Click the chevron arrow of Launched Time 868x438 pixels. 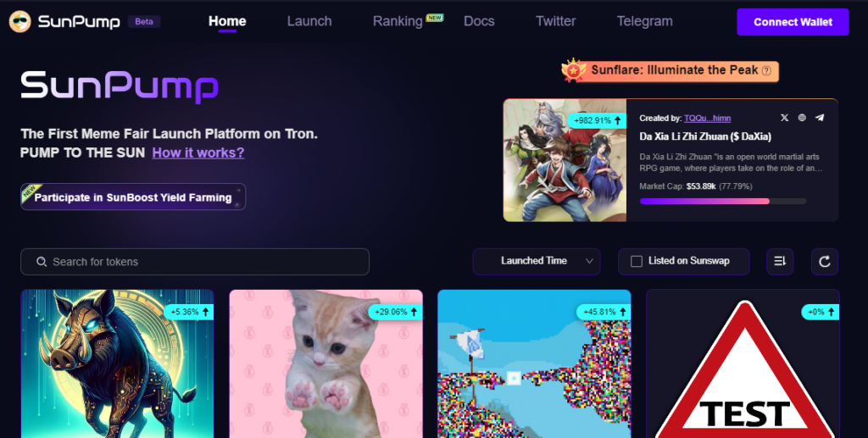coord(589,261)
